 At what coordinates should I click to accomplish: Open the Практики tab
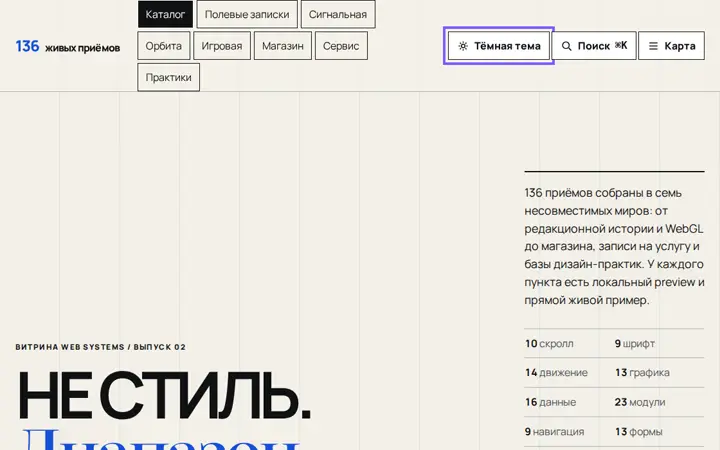click(x=169, y=77)
